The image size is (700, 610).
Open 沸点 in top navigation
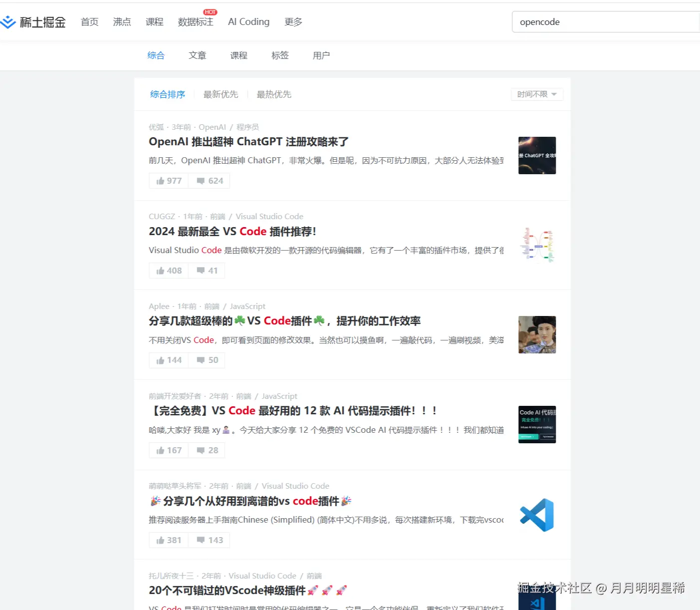point(122,22)
